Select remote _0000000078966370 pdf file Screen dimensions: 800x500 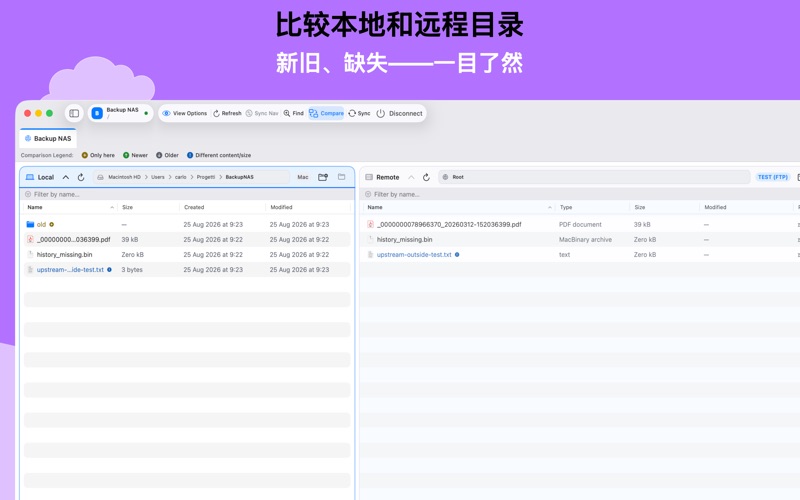pyautogui.click(x=581, y=224)
